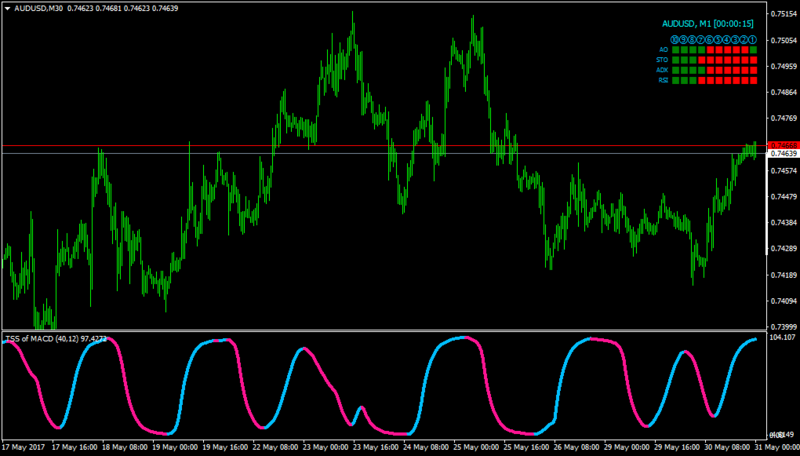Viewport: 800px width, 456px height.
Task: Click the triangle arrow beside AUDUSD,M30 title
Action: 8,8
